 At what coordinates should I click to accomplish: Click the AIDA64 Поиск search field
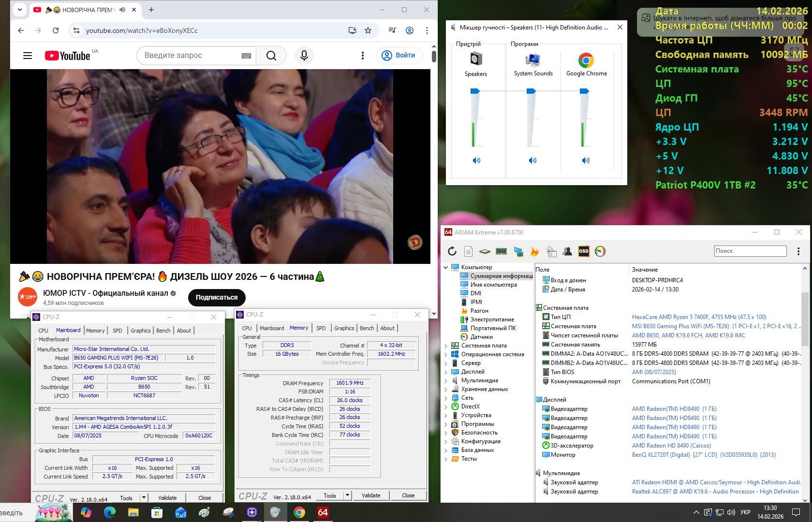coord(750,251)
